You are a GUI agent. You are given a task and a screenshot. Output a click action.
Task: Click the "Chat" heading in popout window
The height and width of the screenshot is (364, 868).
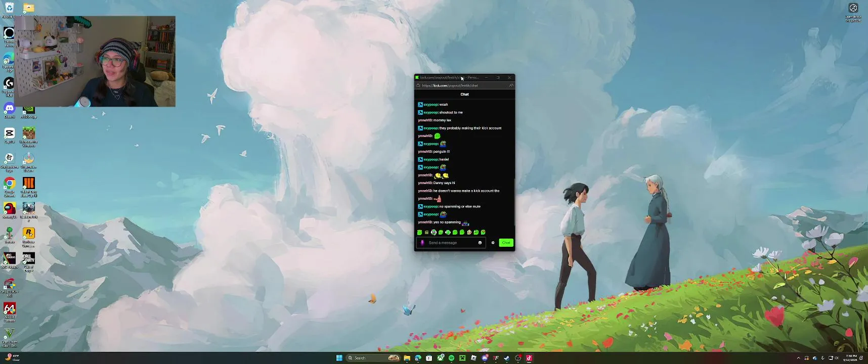pyautogui.click(x=464, y=94)
